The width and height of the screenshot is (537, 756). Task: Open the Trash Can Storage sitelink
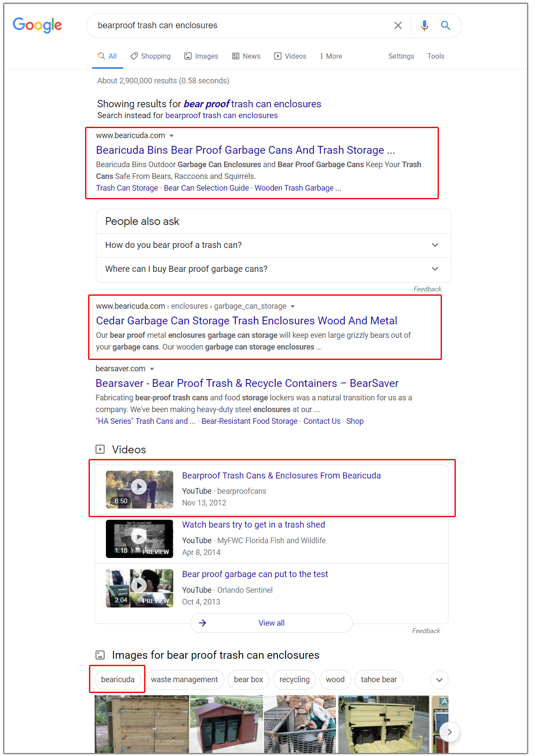point(127,188)
